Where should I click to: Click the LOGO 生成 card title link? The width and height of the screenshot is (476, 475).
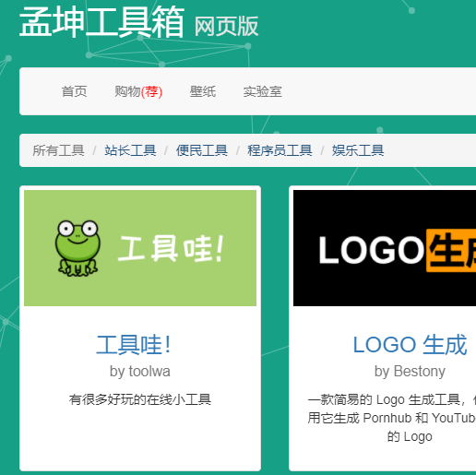coord(410,345)
